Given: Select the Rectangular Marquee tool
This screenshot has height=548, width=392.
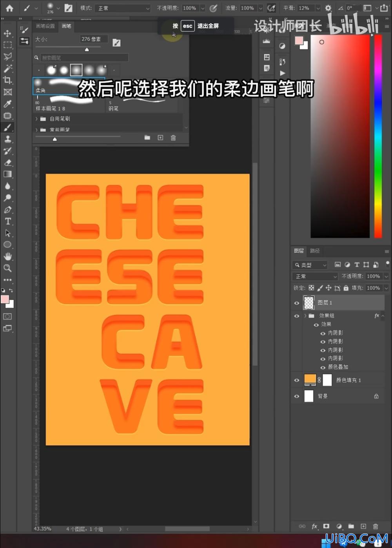Looking at the screenshot, I should (x=7, y=45).
